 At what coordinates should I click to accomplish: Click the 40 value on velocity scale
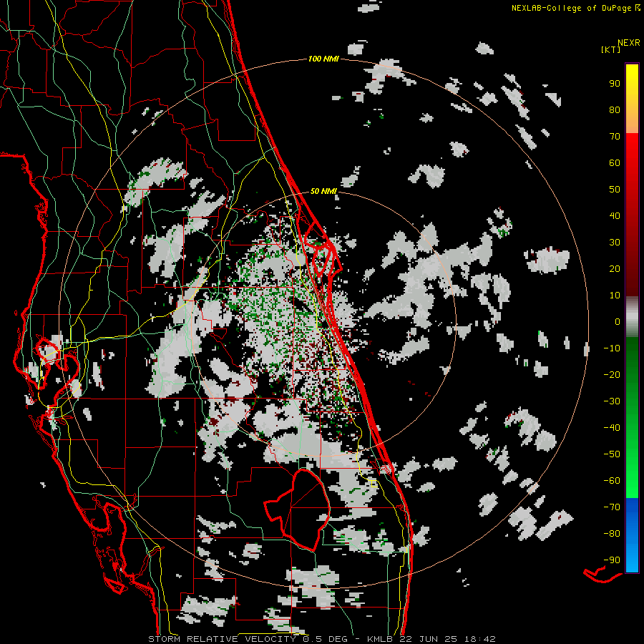[615, 215]
